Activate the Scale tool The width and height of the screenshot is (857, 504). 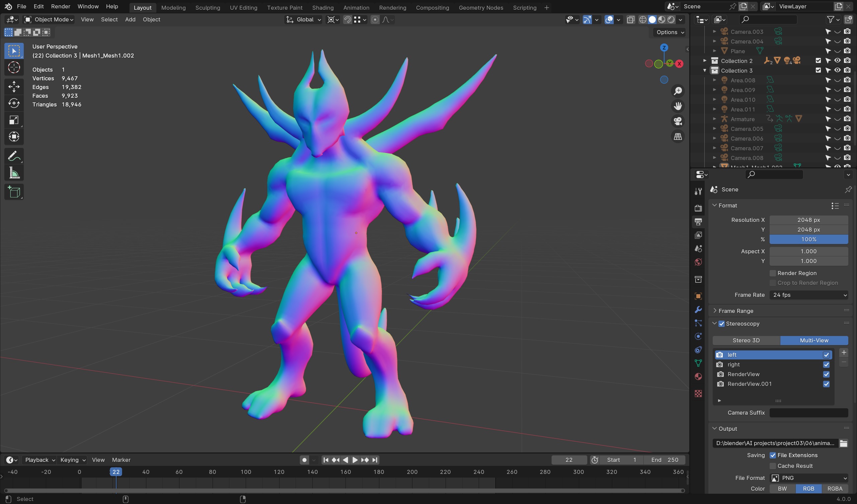pos(14,120)
